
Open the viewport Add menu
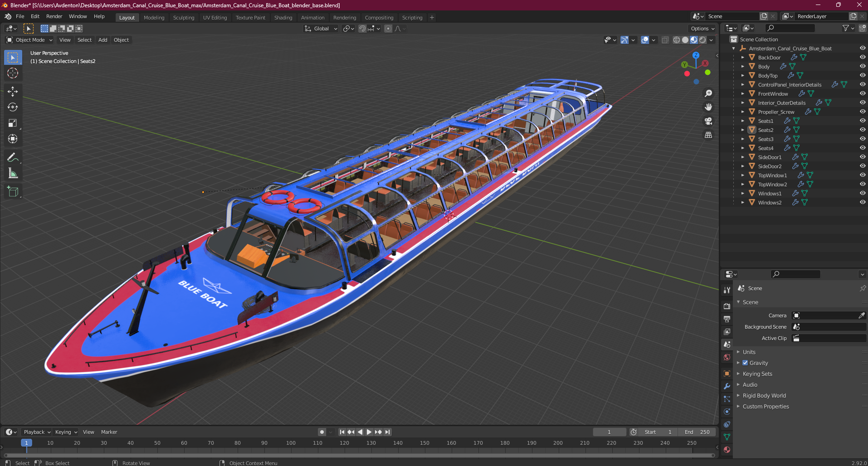(103, 40)
